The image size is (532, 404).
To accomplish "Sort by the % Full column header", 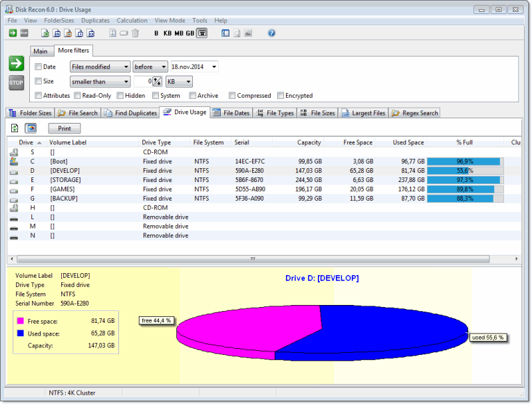I will (x=464, y=142).
